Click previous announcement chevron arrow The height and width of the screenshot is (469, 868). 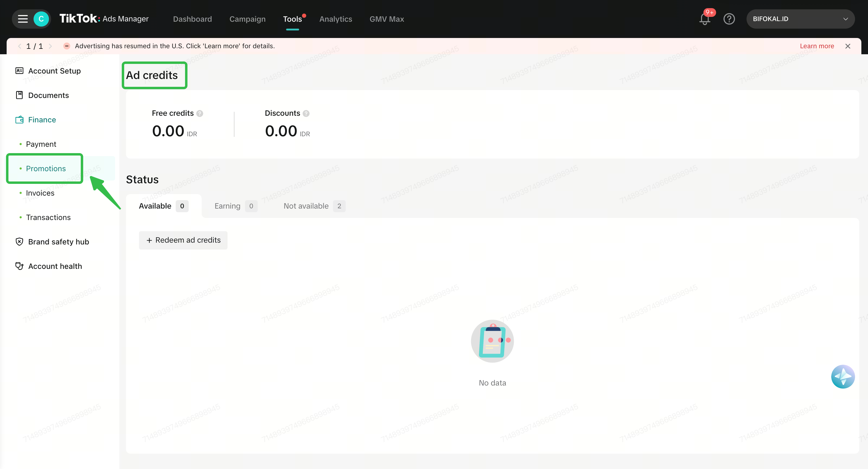[x=20, y=46]
